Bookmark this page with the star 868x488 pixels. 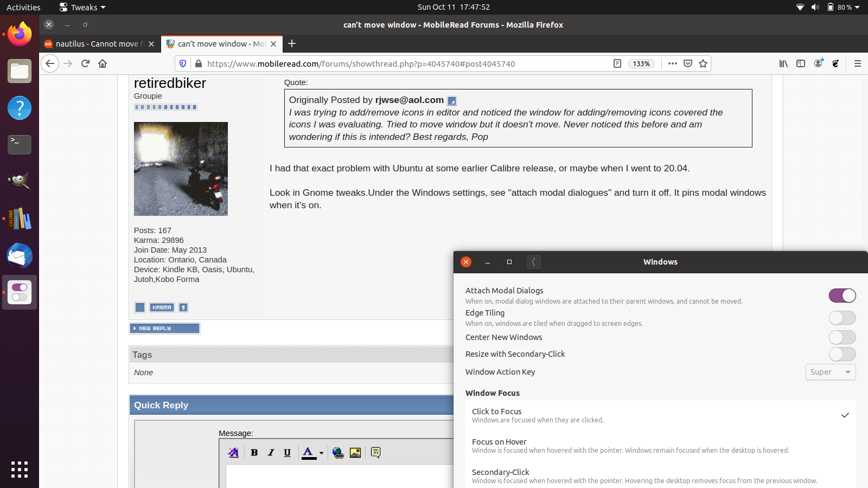coord(703,63)
